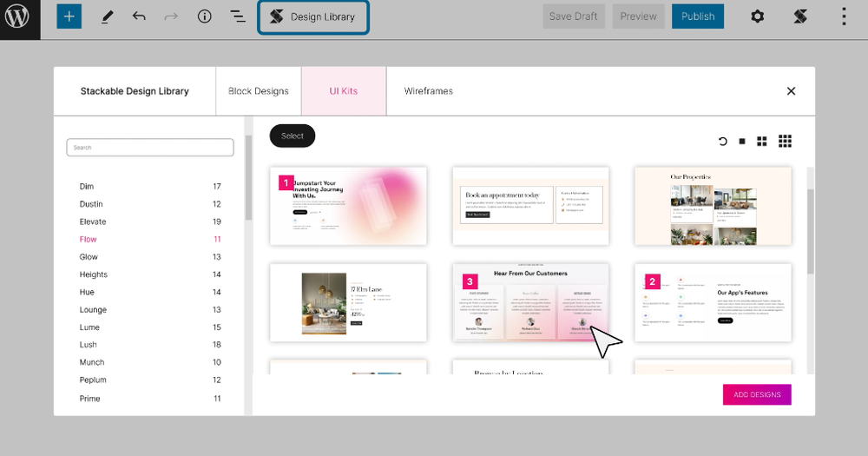Screen dimensions: 868x456
Task: Select the Elevate UI kit
Action: 150,221
